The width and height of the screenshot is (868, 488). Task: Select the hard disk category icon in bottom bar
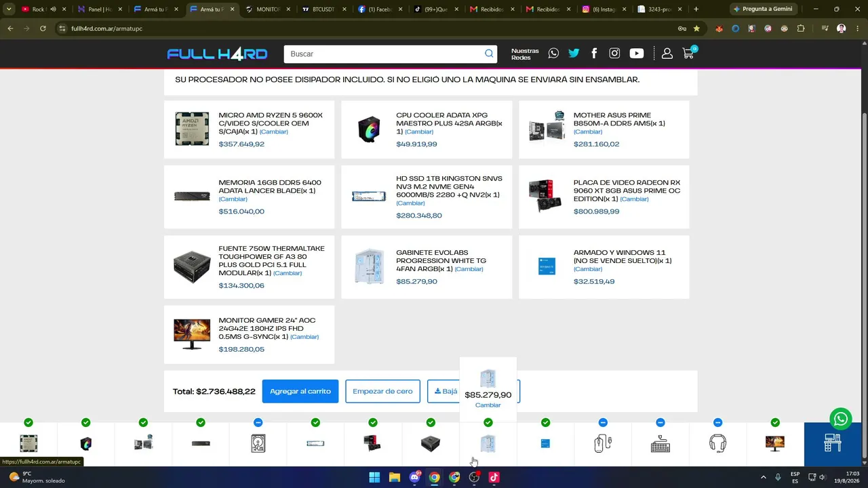(x=258, y=443)
